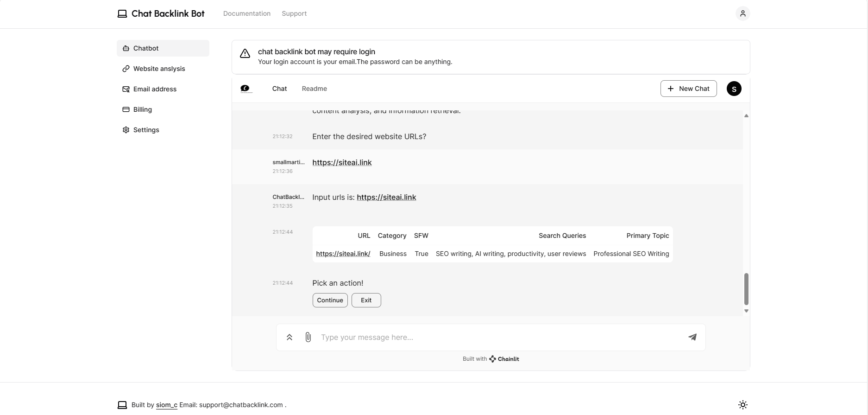Focus the Type your message here field
Viewport: 868px width, 415px height.
500,337
